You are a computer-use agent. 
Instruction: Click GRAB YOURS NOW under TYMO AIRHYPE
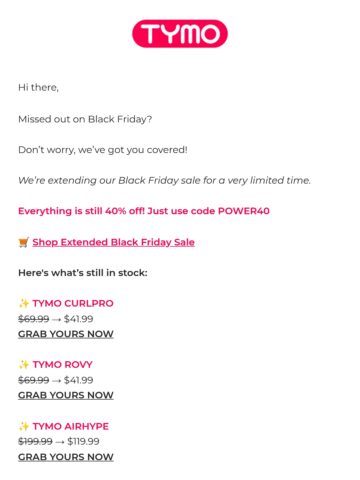click(x=66, y=457)
